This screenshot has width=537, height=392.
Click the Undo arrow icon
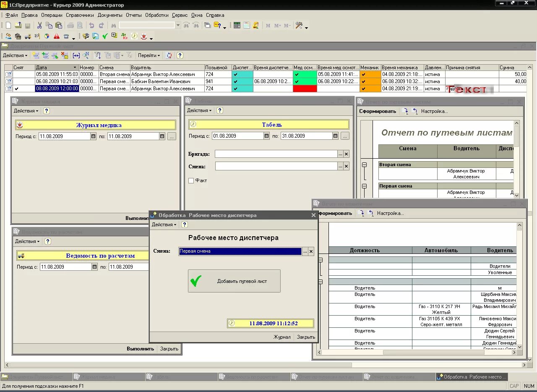(91, 26)
